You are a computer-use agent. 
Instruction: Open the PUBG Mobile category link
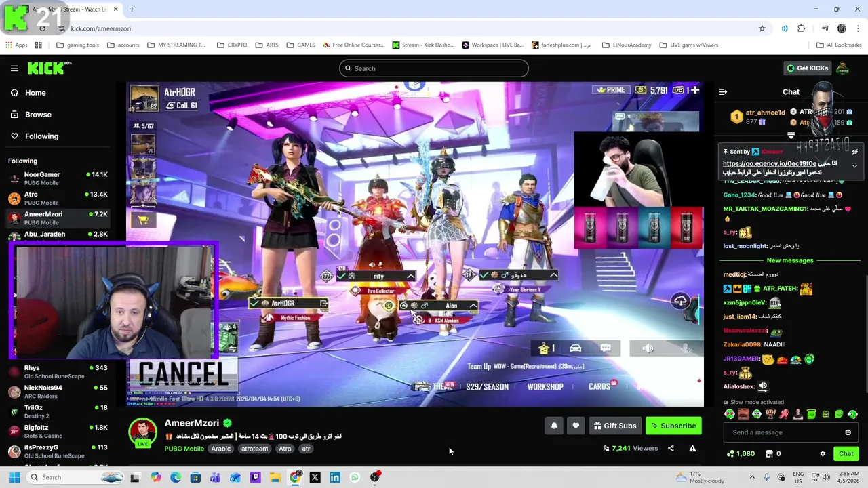coord(184,449)
